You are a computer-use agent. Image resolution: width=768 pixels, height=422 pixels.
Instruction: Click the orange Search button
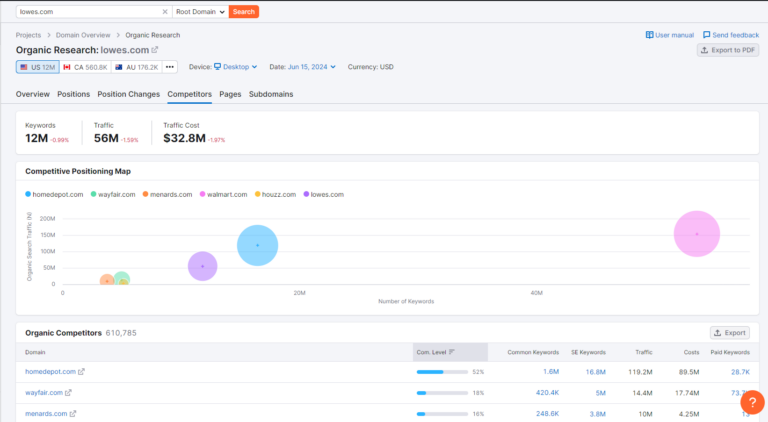click(x=243, y=12)
